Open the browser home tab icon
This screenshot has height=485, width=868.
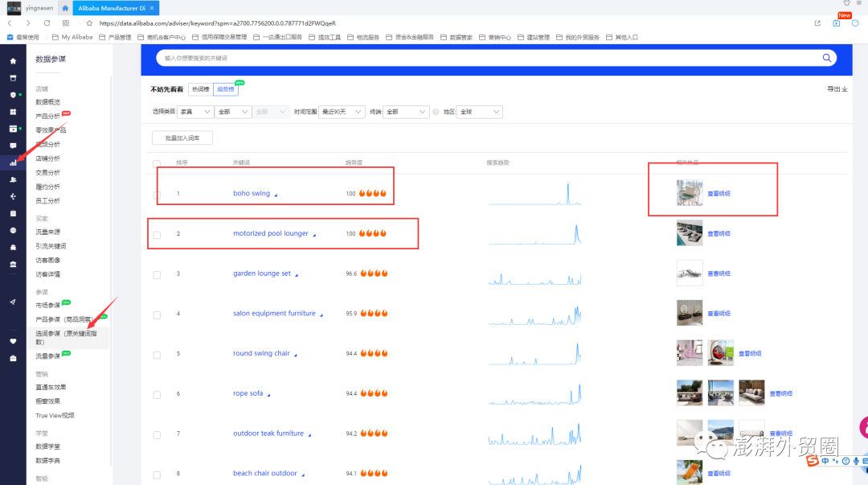[x=65, y=8]
